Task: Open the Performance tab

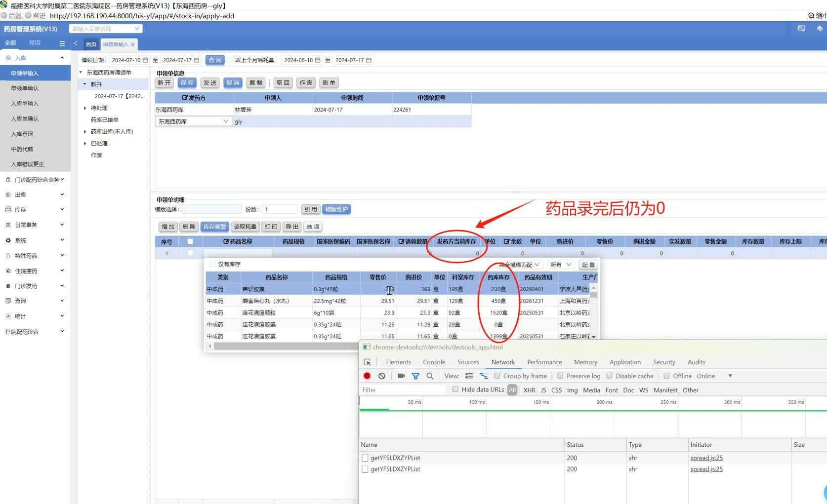Action: click(544, 362)
